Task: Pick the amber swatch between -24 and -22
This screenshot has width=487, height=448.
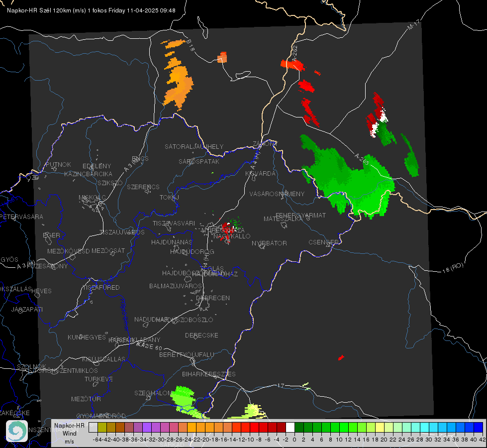Action: 192,428
